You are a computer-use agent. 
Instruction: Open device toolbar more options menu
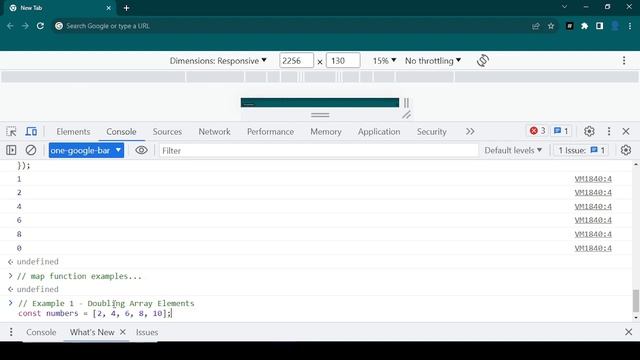624,61
